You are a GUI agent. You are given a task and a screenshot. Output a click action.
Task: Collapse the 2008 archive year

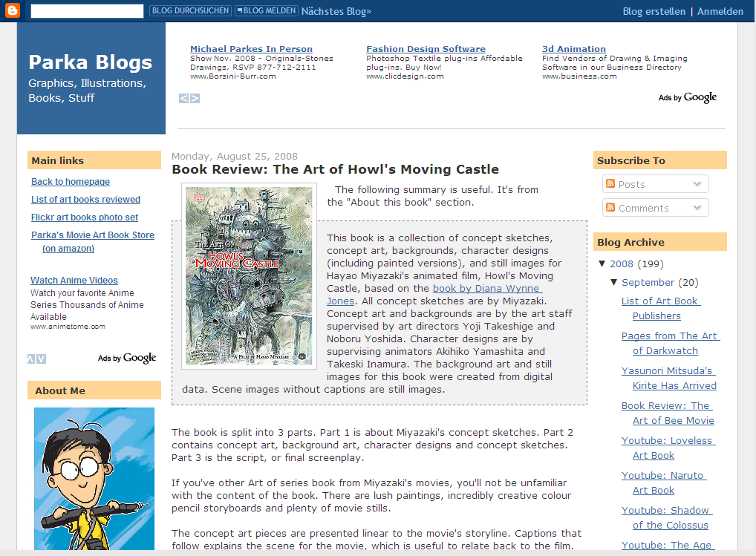coord(602,264)
